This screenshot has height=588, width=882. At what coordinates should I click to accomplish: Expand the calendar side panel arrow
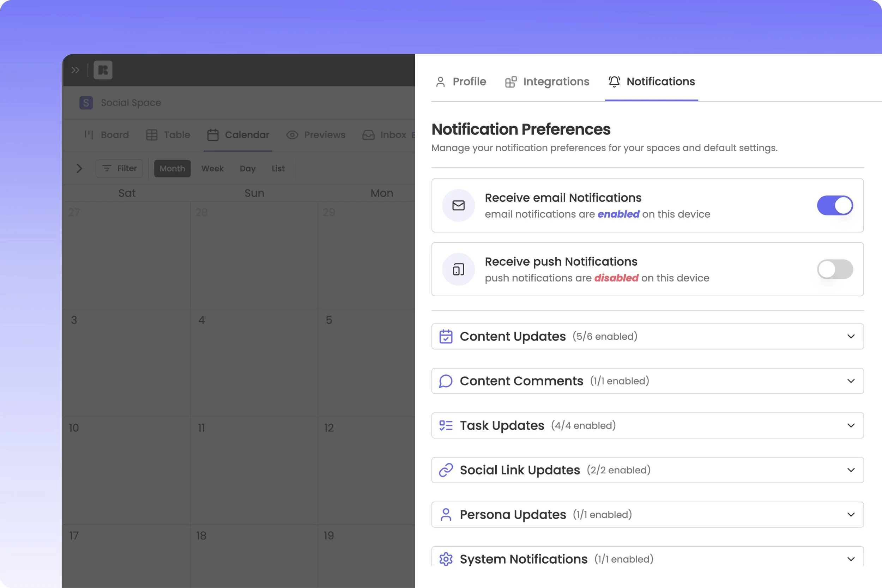79,168
